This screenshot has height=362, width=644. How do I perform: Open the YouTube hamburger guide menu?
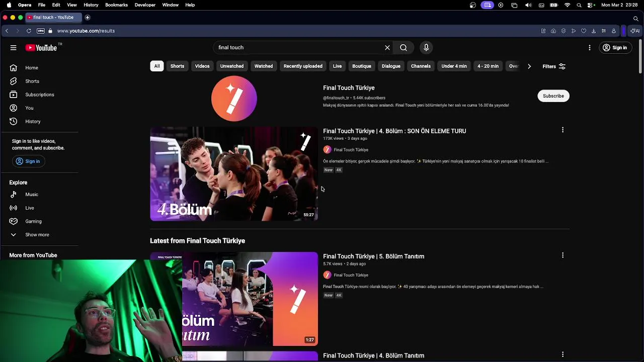click(x=14, y=48)
